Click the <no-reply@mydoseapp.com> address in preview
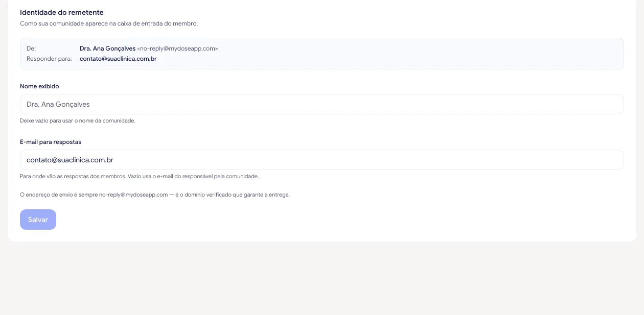Image resolution: width=644 pixels, height=315 pixels. [x=178, y=49]
